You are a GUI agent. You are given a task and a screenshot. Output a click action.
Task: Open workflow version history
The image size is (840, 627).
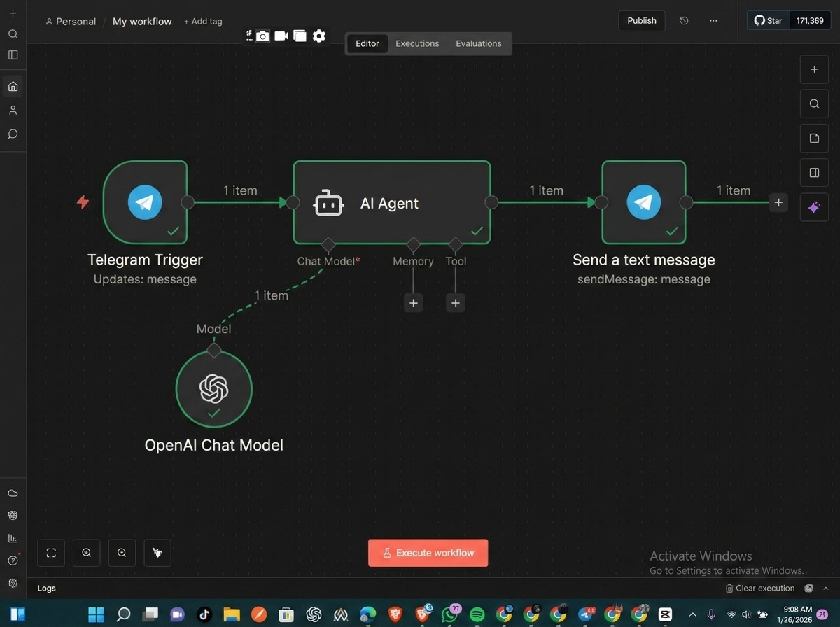pyautogui.click(x=684, y=20)
